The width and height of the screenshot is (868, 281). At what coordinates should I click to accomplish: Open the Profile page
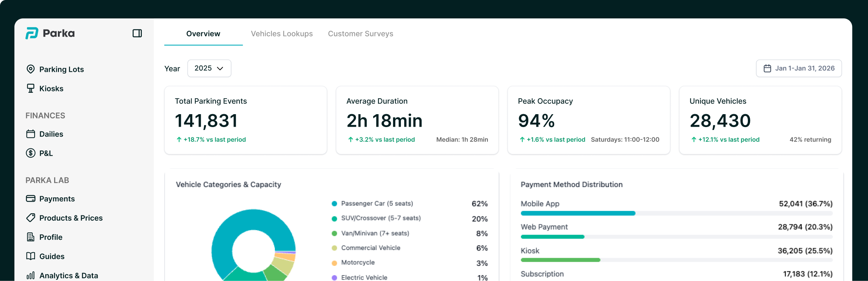click(45, 237)
